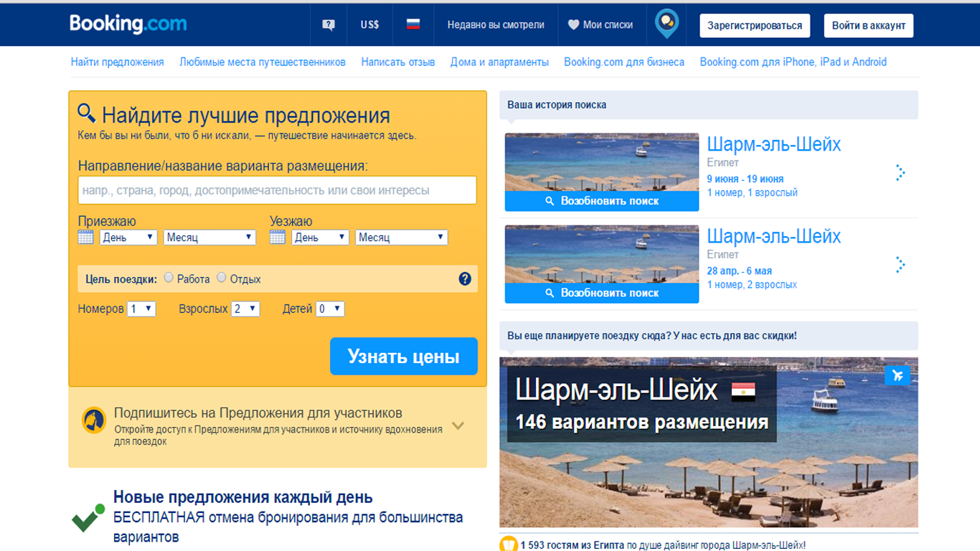Click the Узнать цены button

(404, 356)
